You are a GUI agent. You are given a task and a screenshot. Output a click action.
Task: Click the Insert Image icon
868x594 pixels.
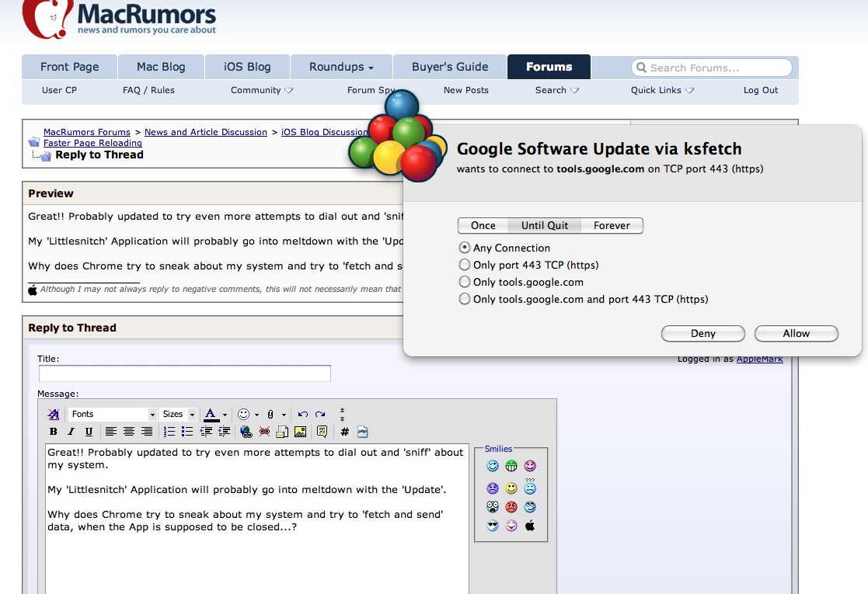(x=301, y=432)
